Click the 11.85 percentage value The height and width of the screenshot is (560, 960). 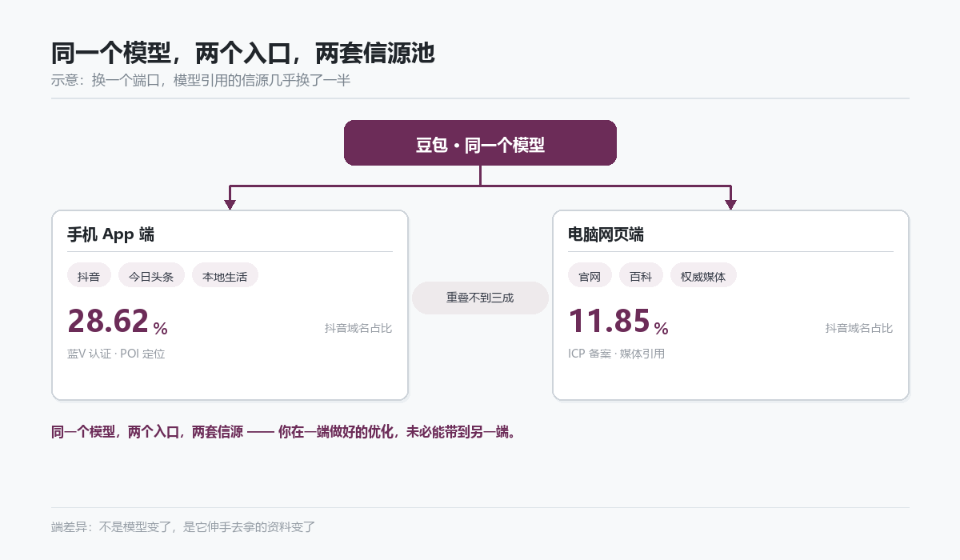point(618,321)
